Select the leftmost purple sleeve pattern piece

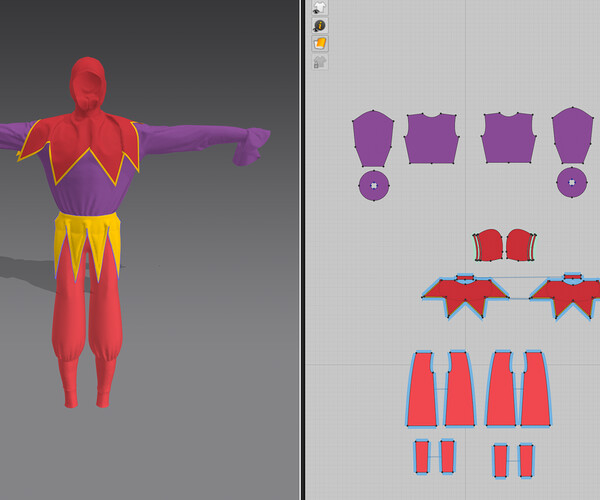coord(373,138)
